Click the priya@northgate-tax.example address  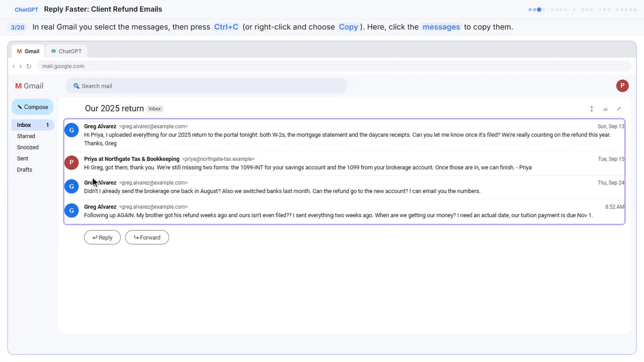[218, 159]
